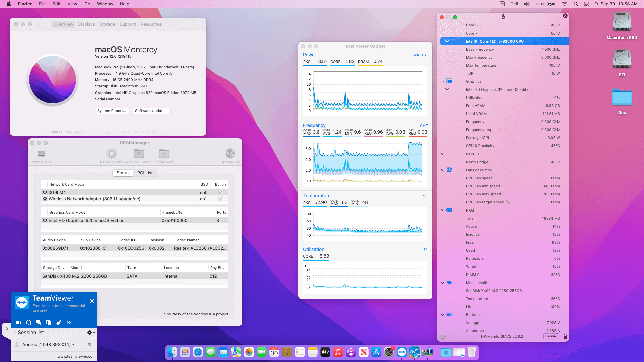Select PCI List segment in DPCIManager

tap(145, 173)
